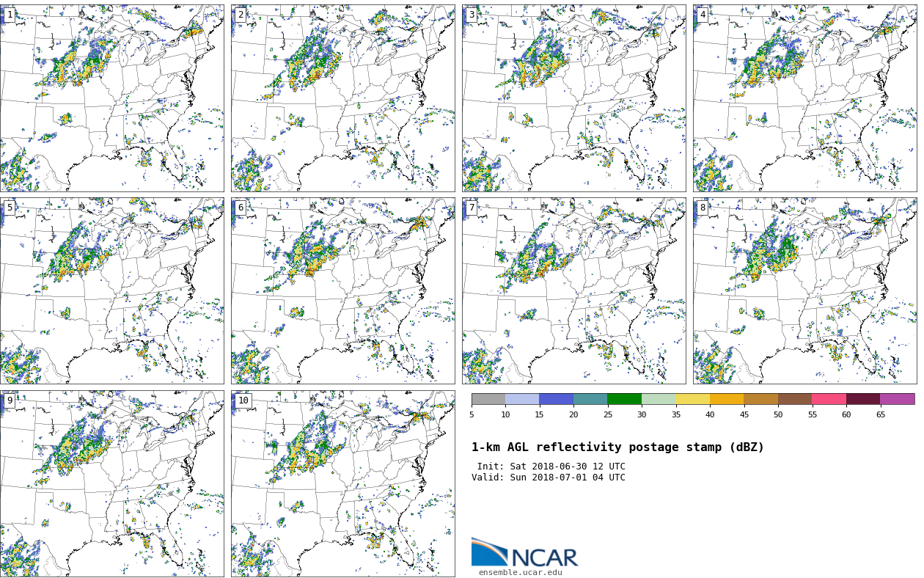Click the '1-km AGL reflectivity postage stamp (dBZ)' title

point(617,447)
